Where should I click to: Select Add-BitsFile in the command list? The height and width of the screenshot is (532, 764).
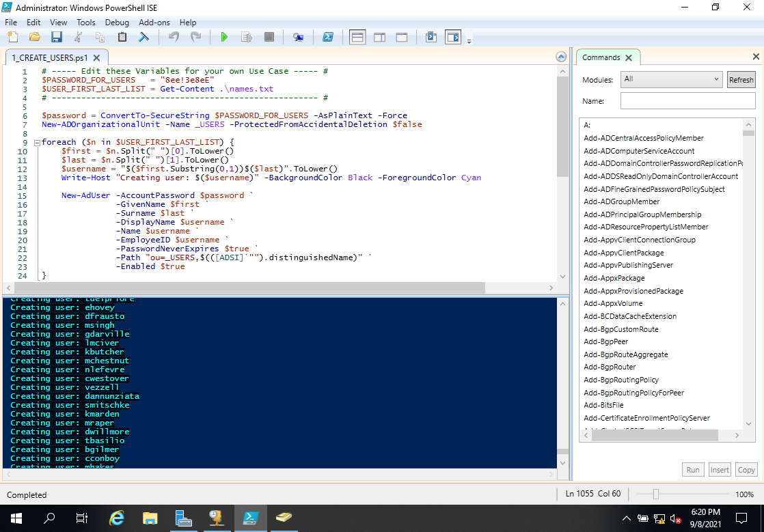[603, 405]
